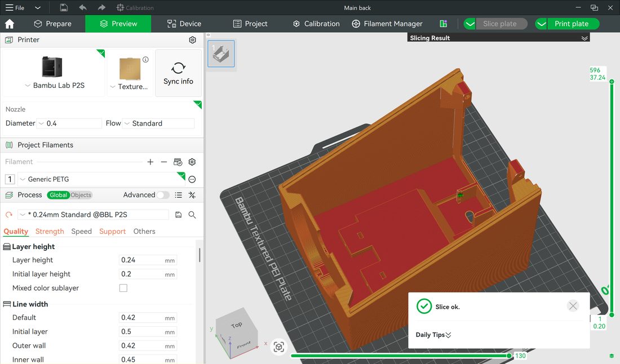Open the hamburger File menu icon
620x364 pixels.
click(9, 7)
